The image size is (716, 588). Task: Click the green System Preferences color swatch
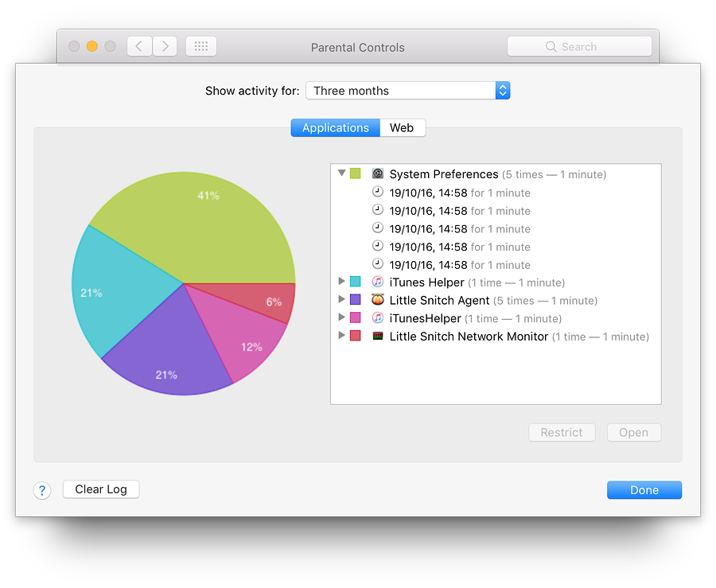pyautogui.click(x=356, y=173)
